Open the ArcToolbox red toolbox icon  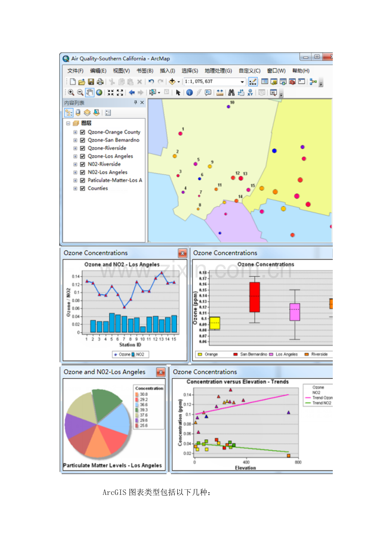291,81
